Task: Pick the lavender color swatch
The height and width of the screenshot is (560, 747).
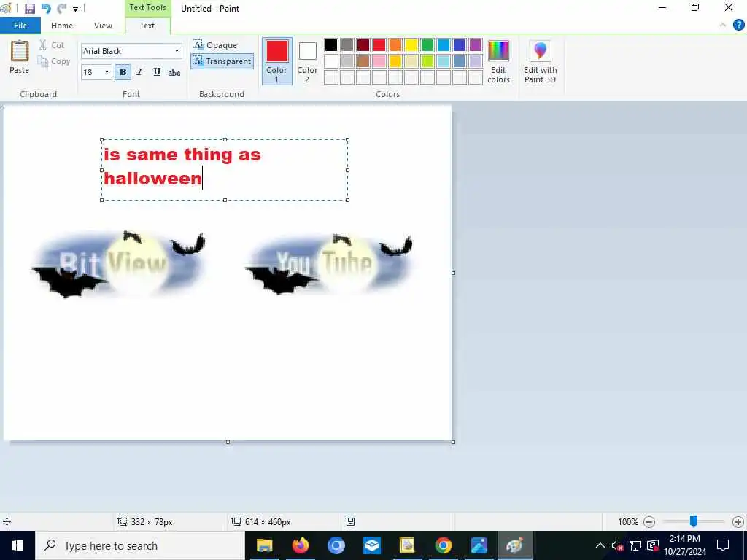Action: [x=476, y=61]
